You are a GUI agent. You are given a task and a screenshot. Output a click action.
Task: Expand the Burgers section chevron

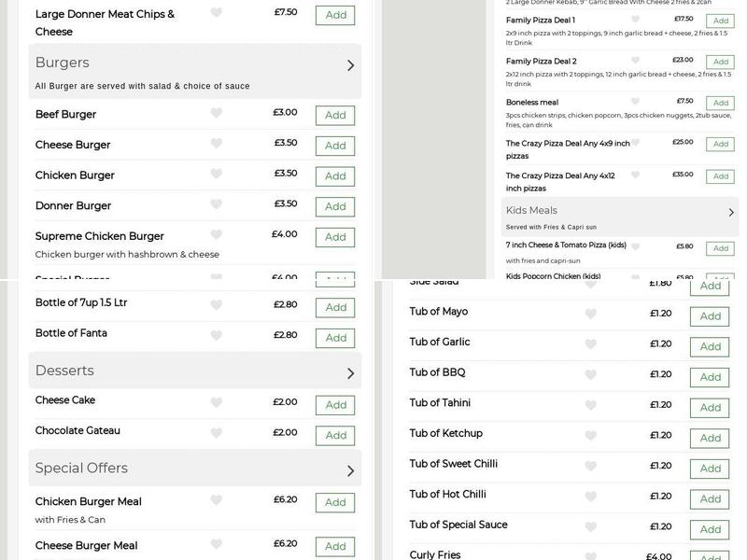click(x=351, y=65)
